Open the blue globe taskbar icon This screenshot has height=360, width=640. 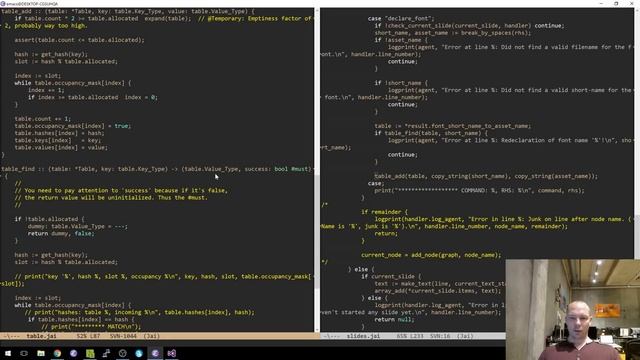click(139, 353)
